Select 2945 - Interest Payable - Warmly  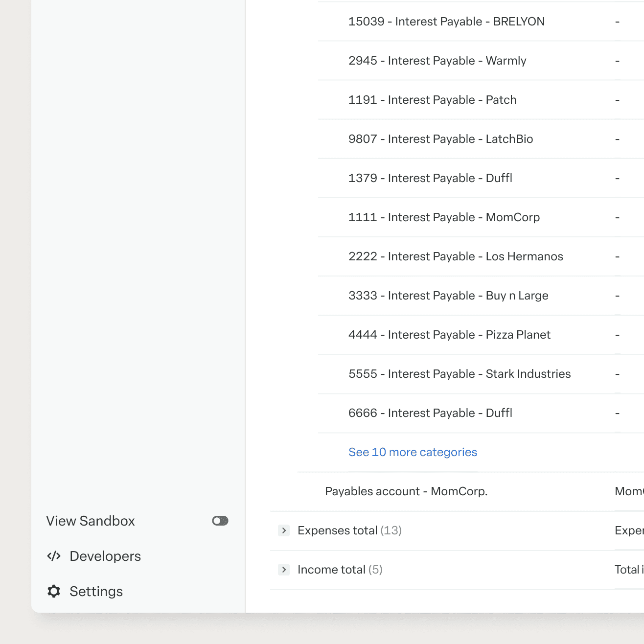click(x=437, y=61)
